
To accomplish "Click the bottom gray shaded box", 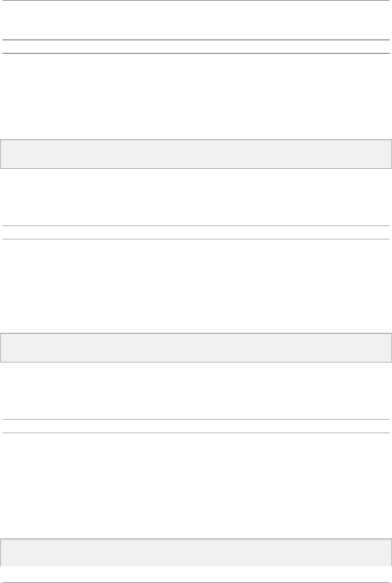I will pos(196,552).
